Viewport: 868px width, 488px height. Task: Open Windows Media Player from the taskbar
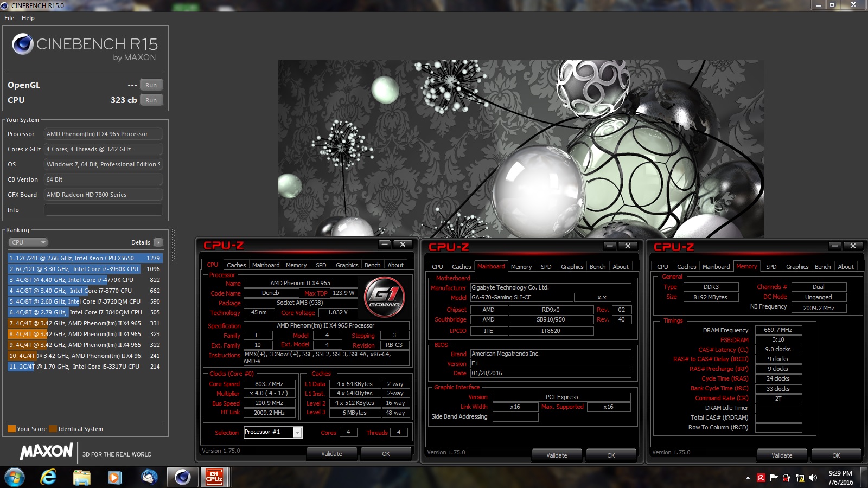(x=114, y=477)
